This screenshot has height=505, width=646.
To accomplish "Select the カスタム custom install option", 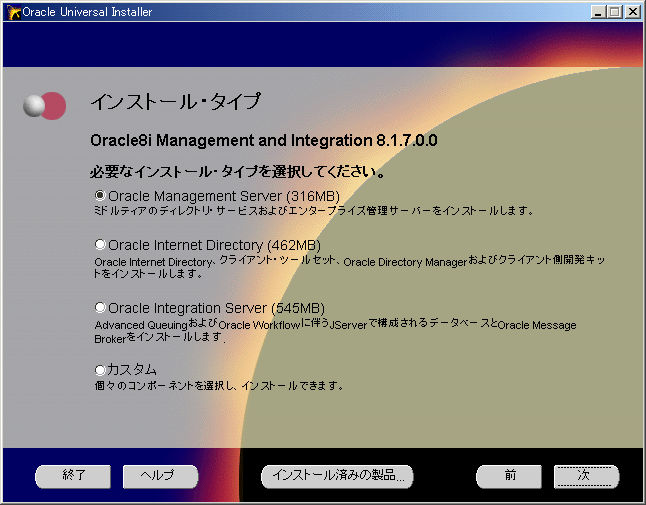I will click(100, 370).
